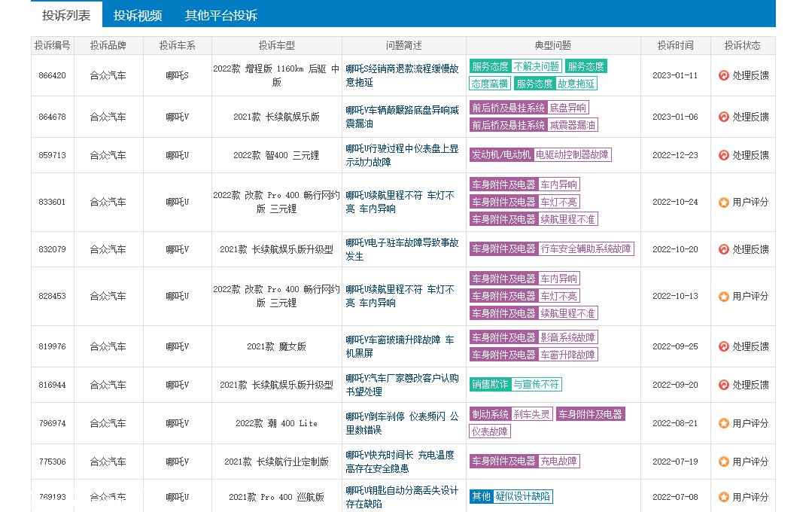This screenshot has height=512, width=812.
Task: Click the orange star icon in row 828453
Action: click(723, 297)
